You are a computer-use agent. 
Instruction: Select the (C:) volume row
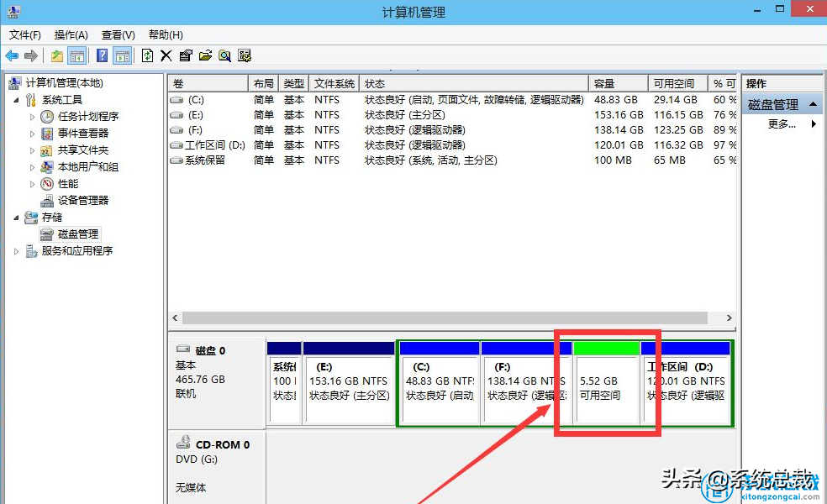click(452, 100)
